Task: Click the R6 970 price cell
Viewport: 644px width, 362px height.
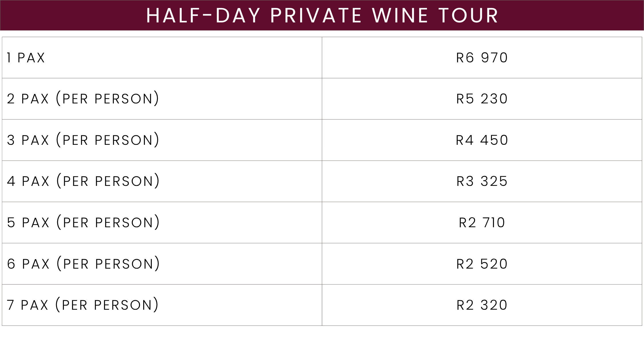Action: (x=482, y=58)
